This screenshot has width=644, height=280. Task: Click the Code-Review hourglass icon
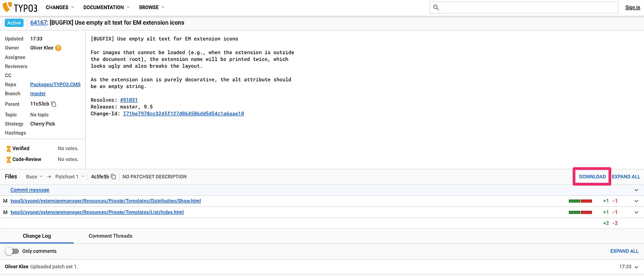pyautogui.click(x=8, y=159)
